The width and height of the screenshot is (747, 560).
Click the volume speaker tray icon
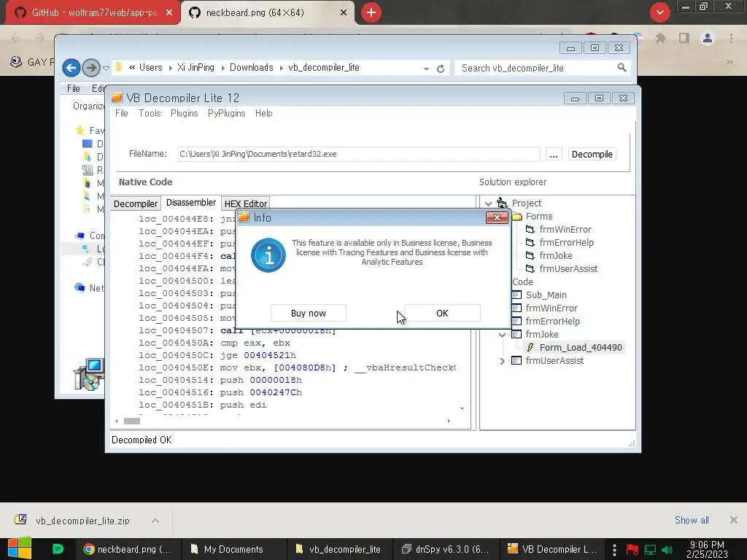[667, 550]
